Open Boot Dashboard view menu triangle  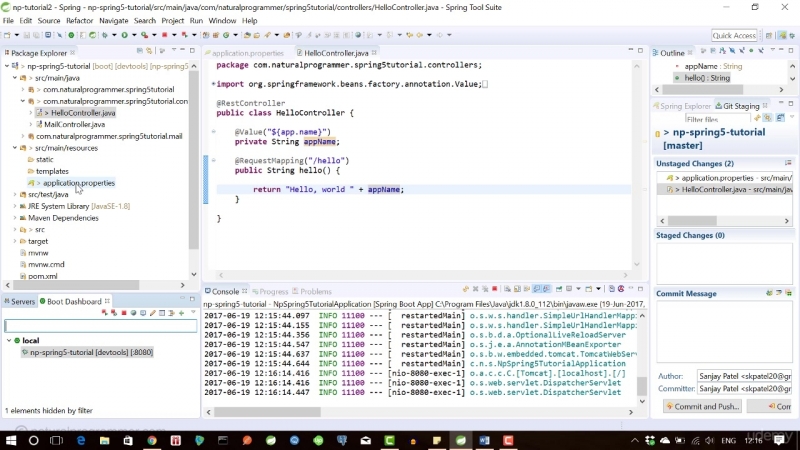193,312
